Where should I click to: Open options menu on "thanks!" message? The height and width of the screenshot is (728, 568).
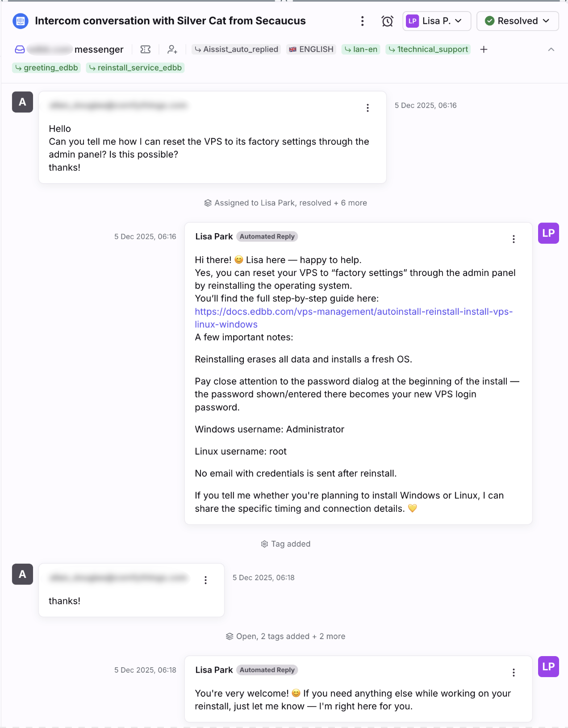point(205,580)
